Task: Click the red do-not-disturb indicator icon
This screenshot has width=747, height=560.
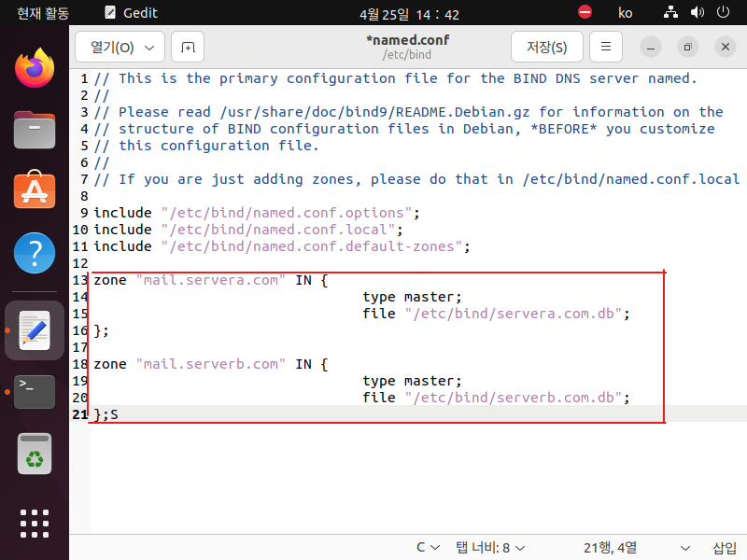Action: coord(585,12)
